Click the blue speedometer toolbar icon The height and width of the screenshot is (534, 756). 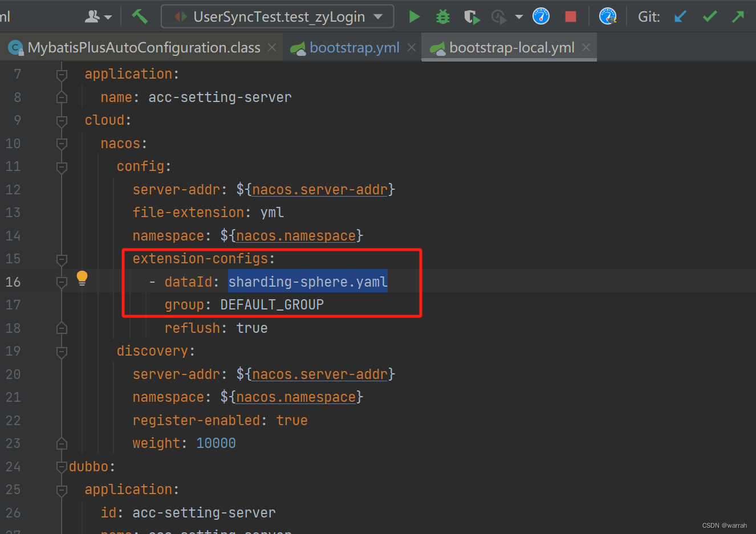pos(540,17)
